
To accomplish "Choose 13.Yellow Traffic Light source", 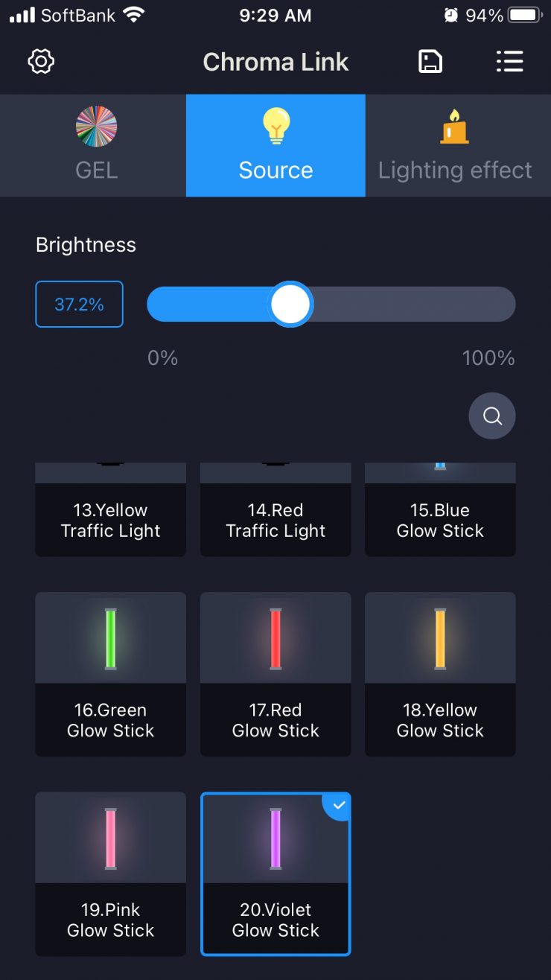I will [x=111, y=520].
